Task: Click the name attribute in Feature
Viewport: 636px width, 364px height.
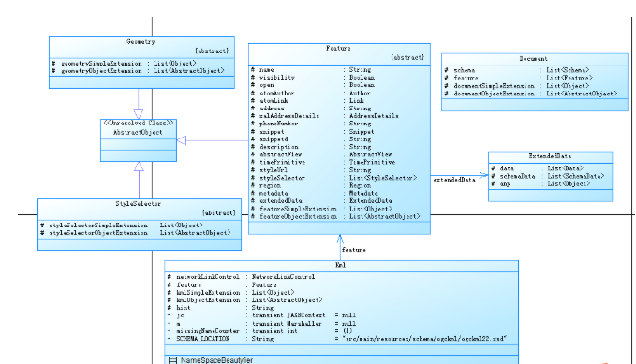Action: [311, 70]
